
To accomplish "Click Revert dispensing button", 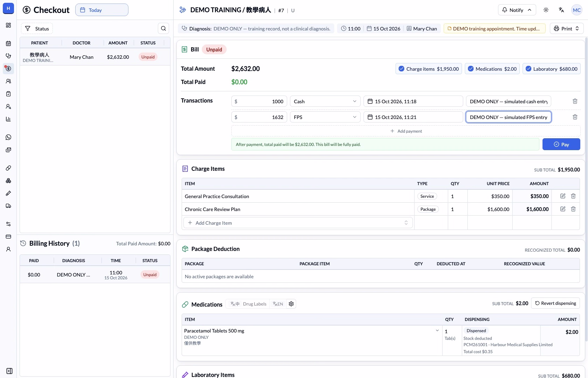I will (x=555, y=303).
